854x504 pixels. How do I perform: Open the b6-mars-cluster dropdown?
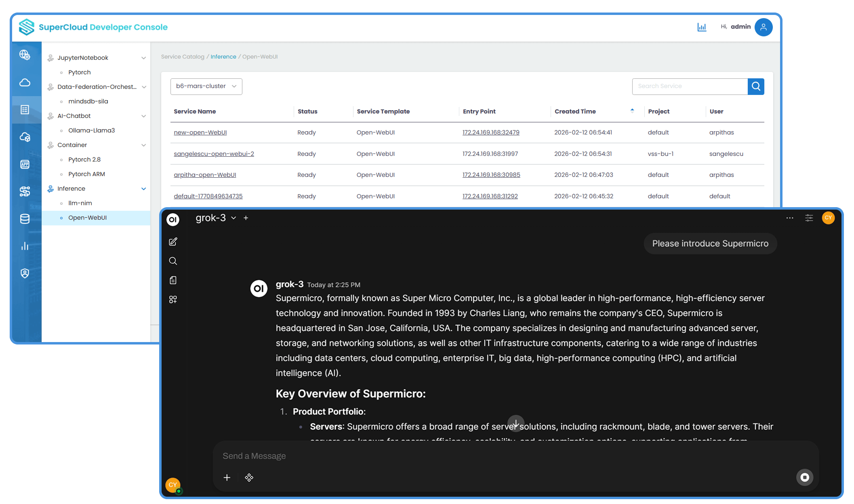[206, 86]
